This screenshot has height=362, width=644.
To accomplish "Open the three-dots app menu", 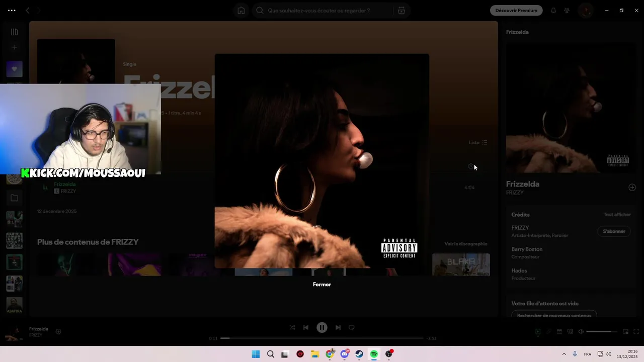I will (x=12, y=11).
